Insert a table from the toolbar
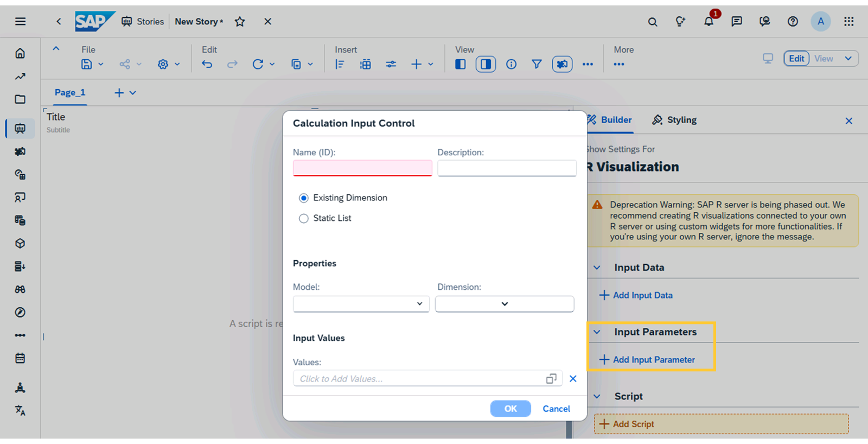 366,64
